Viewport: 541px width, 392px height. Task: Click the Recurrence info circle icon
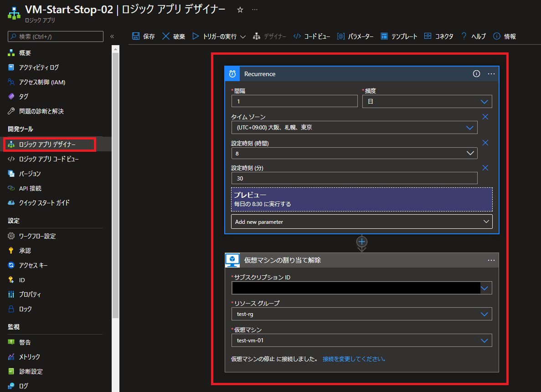click(476, 74)
